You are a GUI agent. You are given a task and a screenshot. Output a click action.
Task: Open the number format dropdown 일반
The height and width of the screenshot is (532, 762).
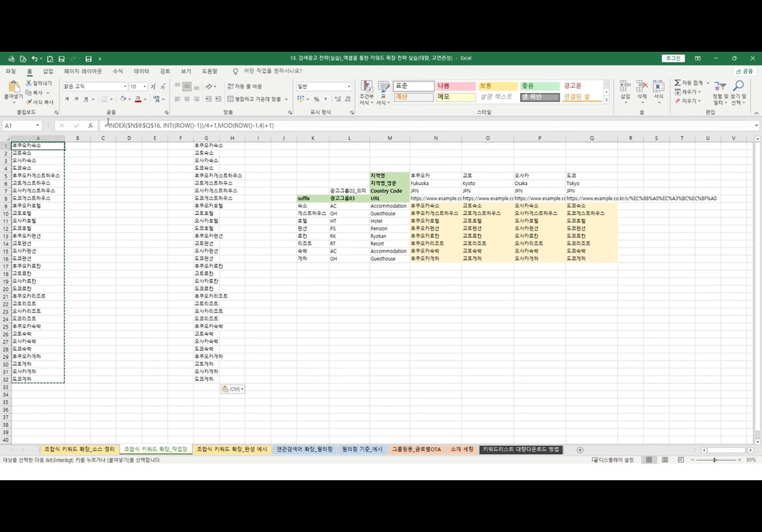coord(349,87)
